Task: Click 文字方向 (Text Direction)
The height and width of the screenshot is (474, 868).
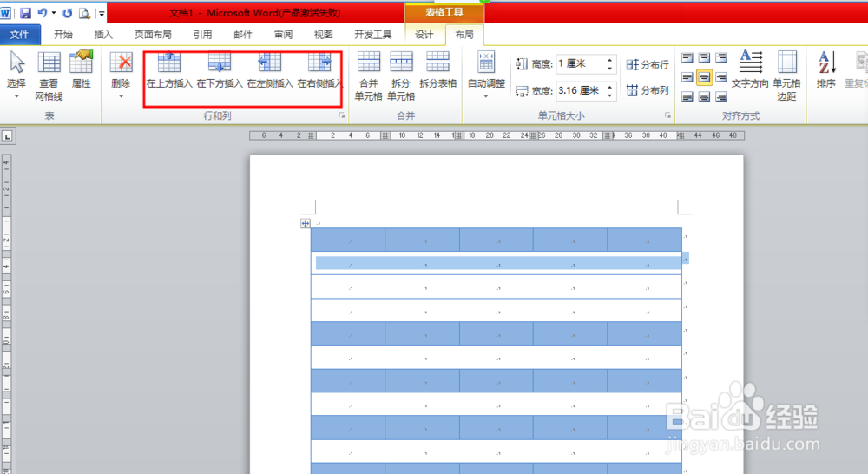Action: [750, 69]
